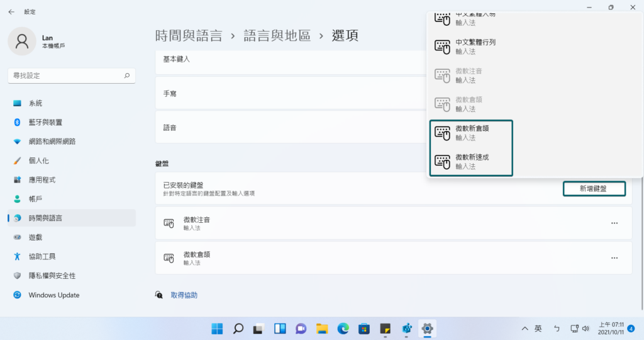Open the Sticky Notes taskbar app
The image size is (644, 340).
386,329
